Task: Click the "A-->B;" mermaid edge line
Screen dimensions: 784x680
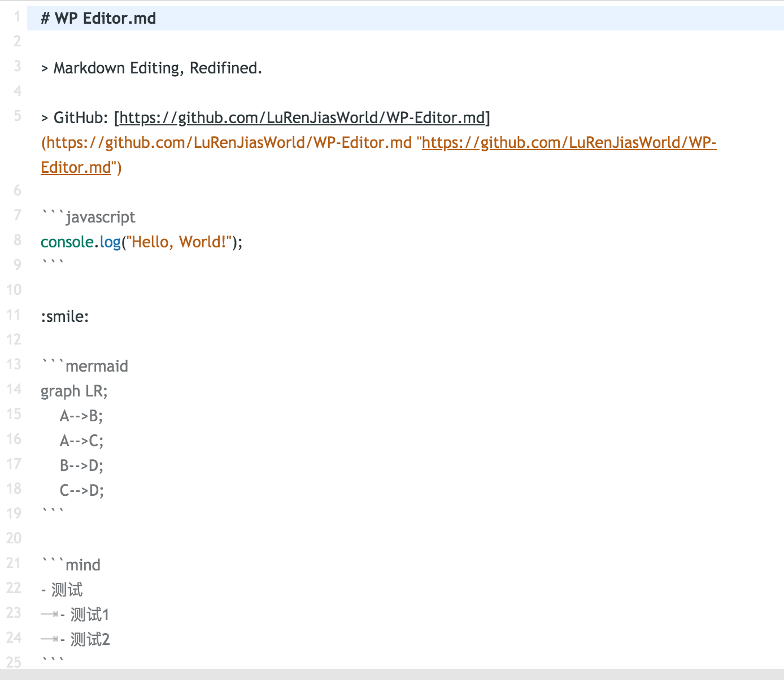Action: [81, 416]
